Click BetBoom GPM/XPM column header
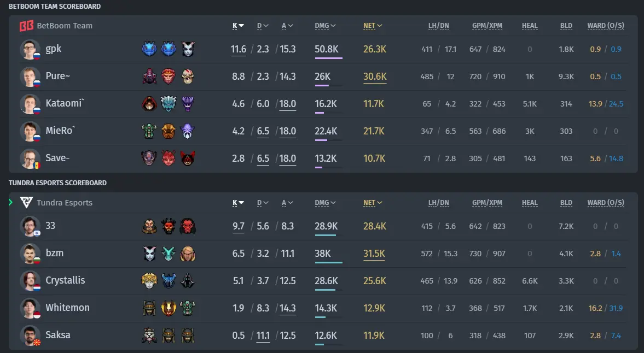Screen dimensions: 644x353 [x=487, y=26]
